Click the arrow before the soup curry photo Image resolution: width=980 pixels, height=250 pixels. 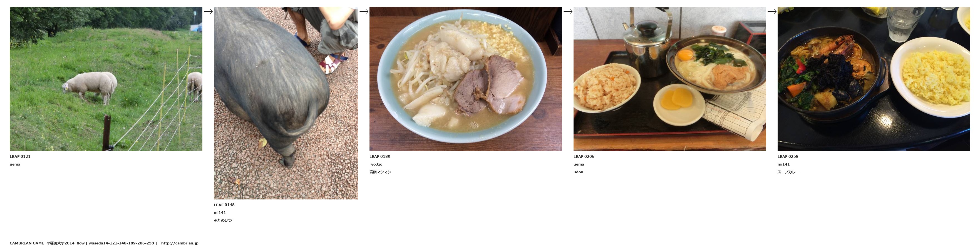(772, 11)
